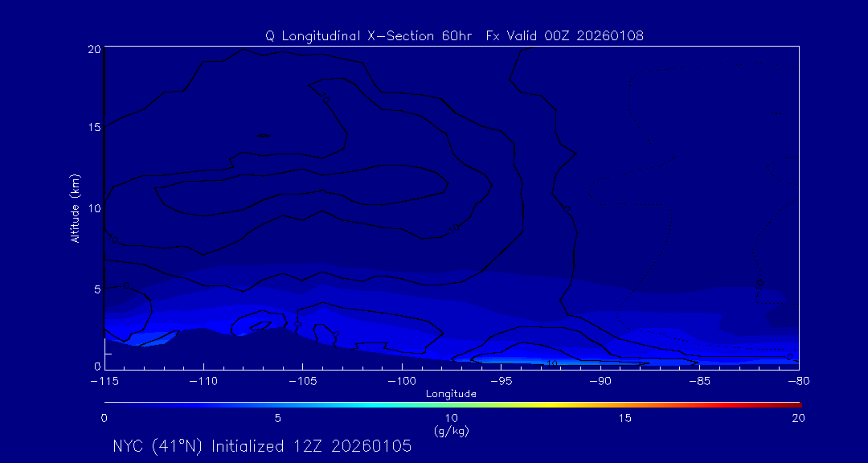
Task: Click the "-100" longitude tick label
Action: [x=401, y=382]
